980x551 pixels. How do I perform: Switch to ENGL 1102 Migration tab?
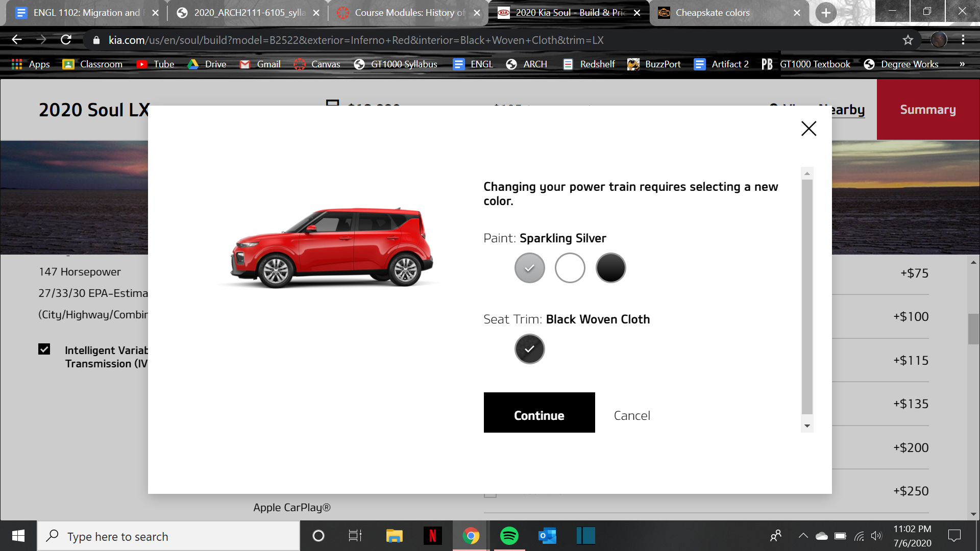(x=86, y=13)
